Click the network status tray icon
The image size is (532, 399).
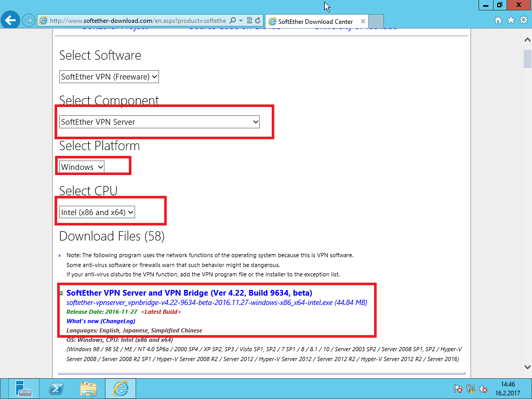point(471,389)
